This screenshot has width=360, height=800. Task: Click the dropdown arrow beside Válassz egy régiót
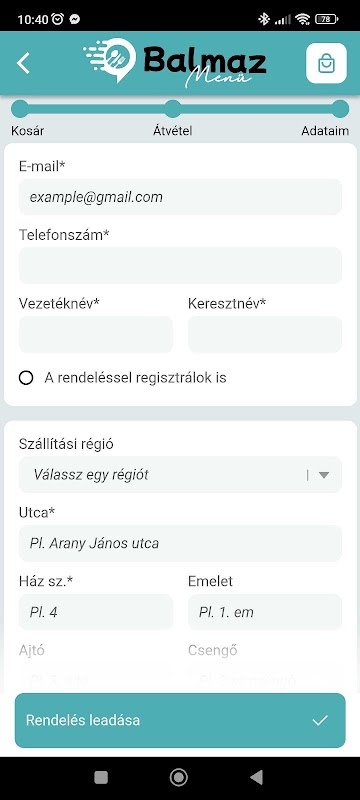click(324, 475)
